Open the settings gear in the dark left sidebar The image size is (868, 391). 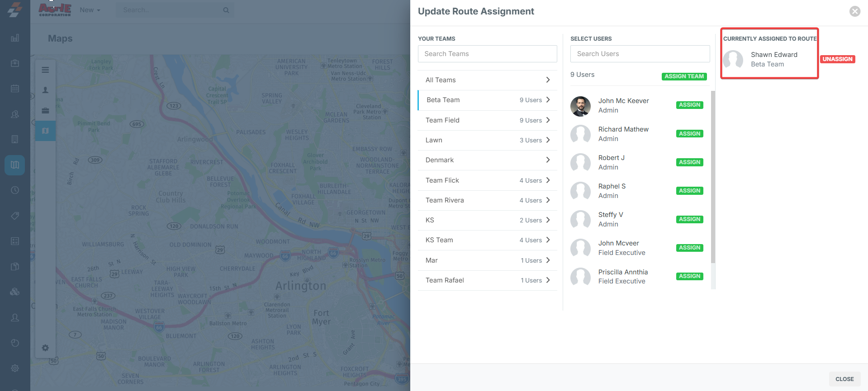coord(15,368)
